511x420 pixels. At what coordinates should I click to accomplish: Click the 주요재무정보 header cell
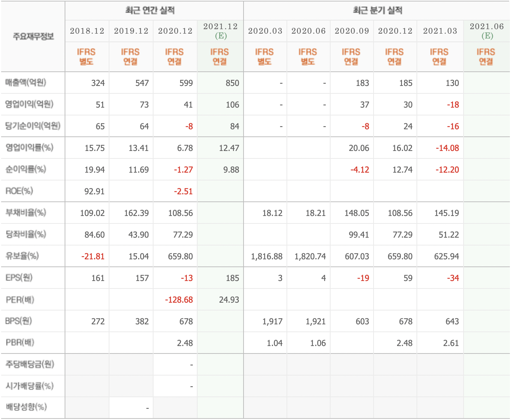click(x=33, y=36)
